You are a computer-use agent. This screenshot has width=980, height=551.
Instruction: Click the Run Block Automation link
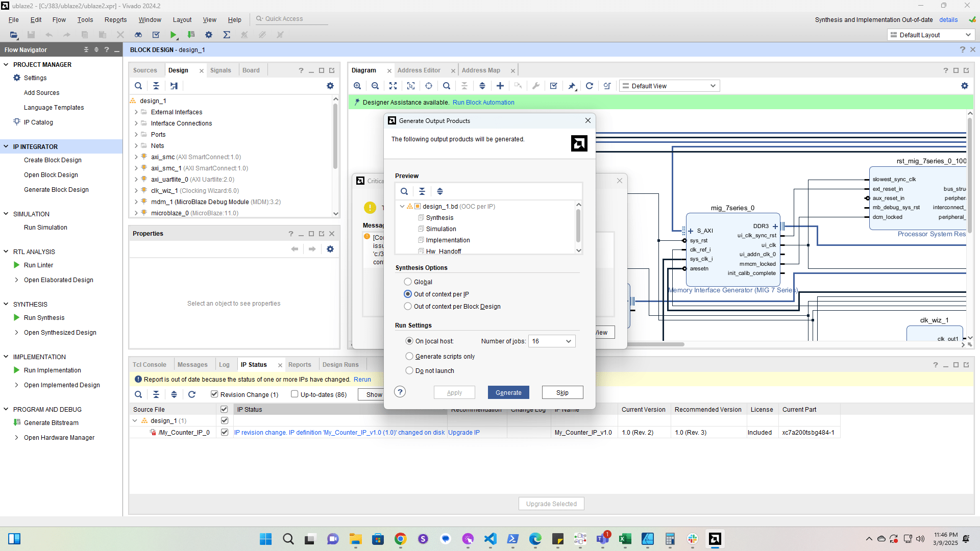click(483, 103)
